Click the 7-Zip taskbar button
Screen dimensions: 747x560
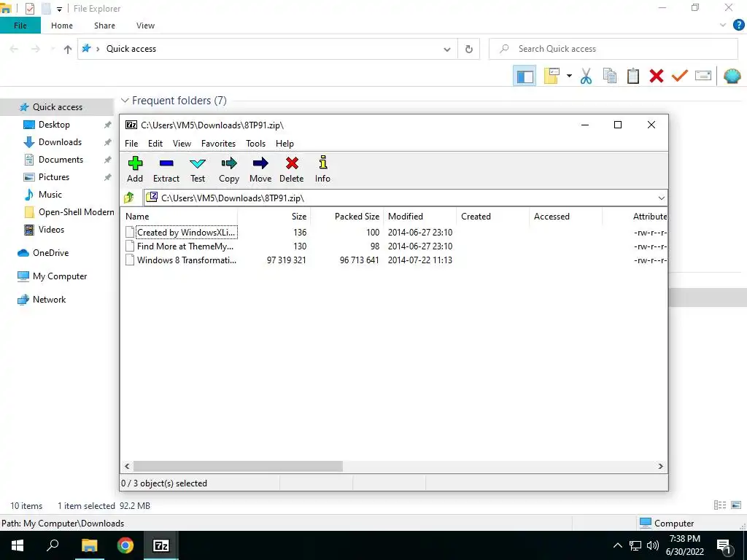[x=160, y=545]
